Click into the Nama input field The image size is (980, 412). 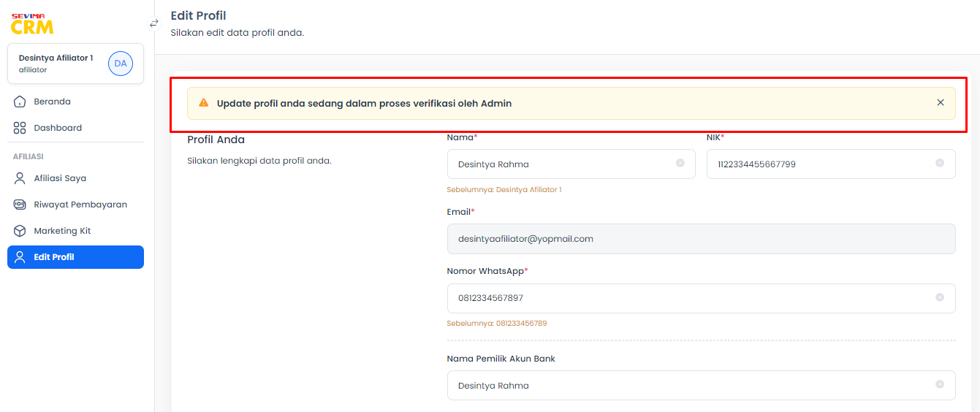click(571, 164)
